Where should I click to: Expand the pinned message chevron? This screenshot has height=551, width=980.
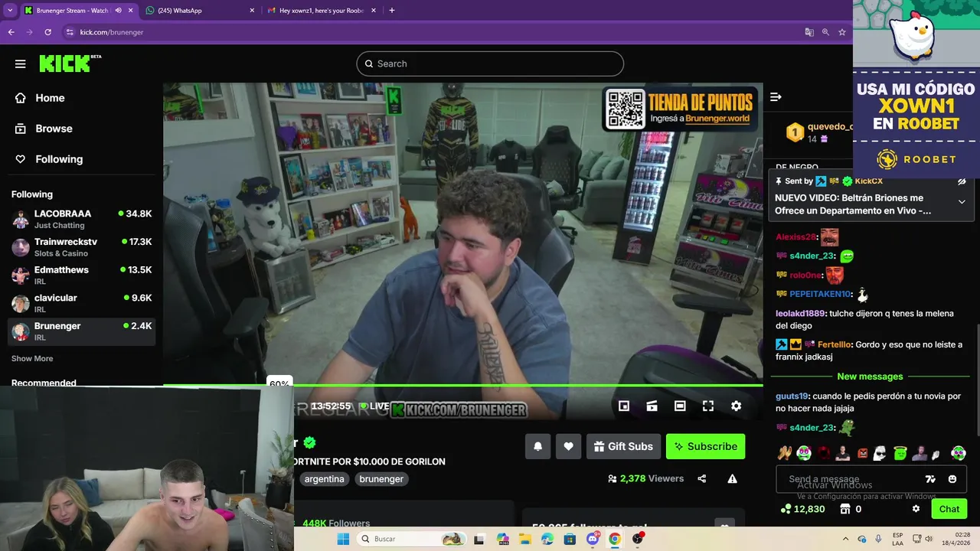point(962,202)
